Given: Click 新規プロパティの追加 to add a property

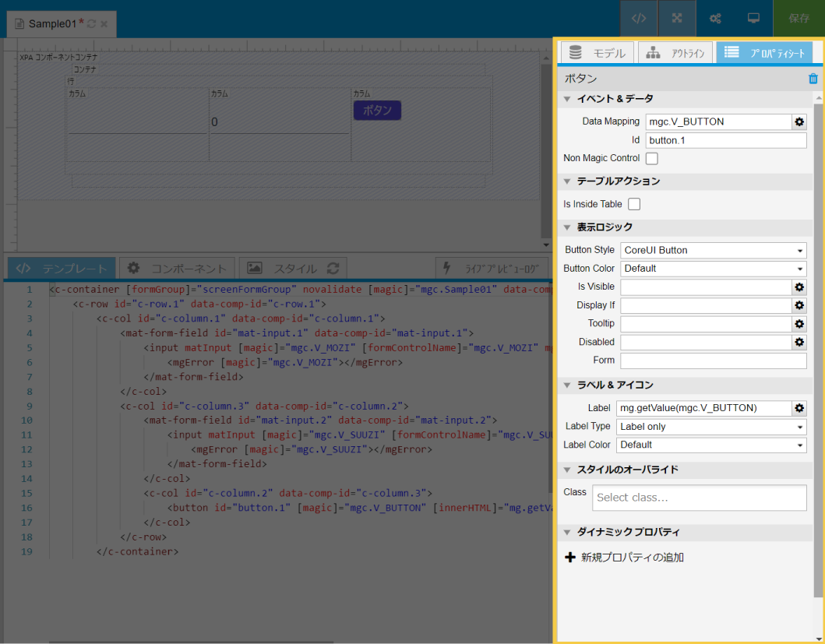Looking at the screenshot, I should coord(624,558).
